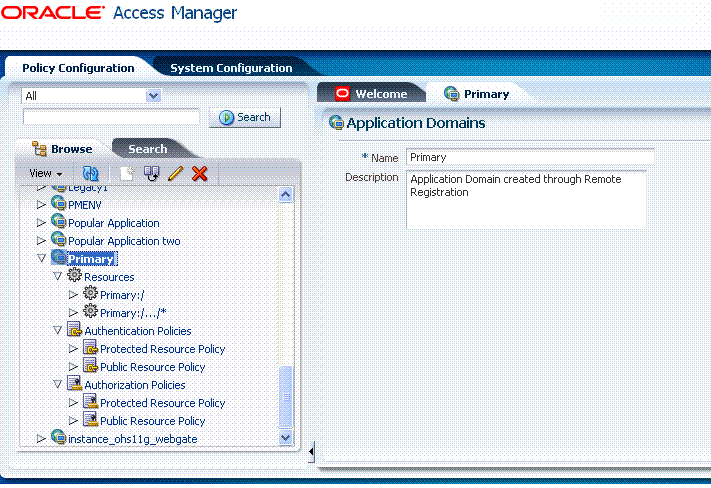This screenshot has height=488, width=711.
Task: Click the Primary domain globe icon in tree
Action: coord(58,257)
